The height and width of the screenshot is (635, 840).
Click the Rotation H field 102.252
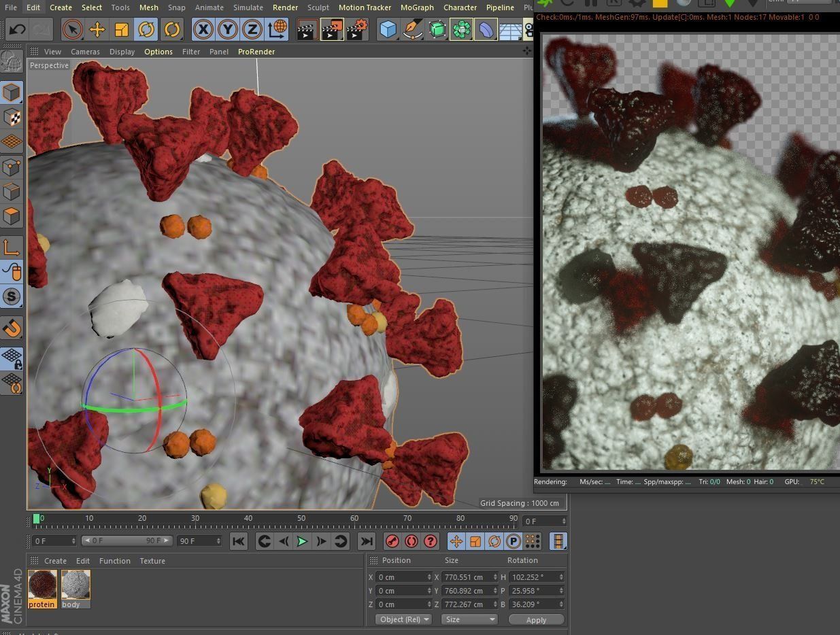tap(537, 577)
